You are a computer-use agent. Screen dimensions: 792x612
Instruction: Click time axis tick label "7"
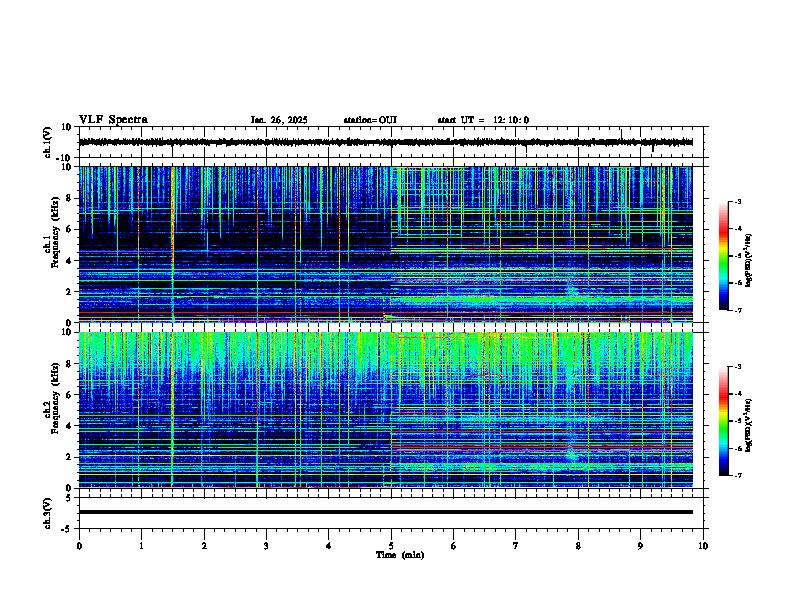(x=516, y=546)
